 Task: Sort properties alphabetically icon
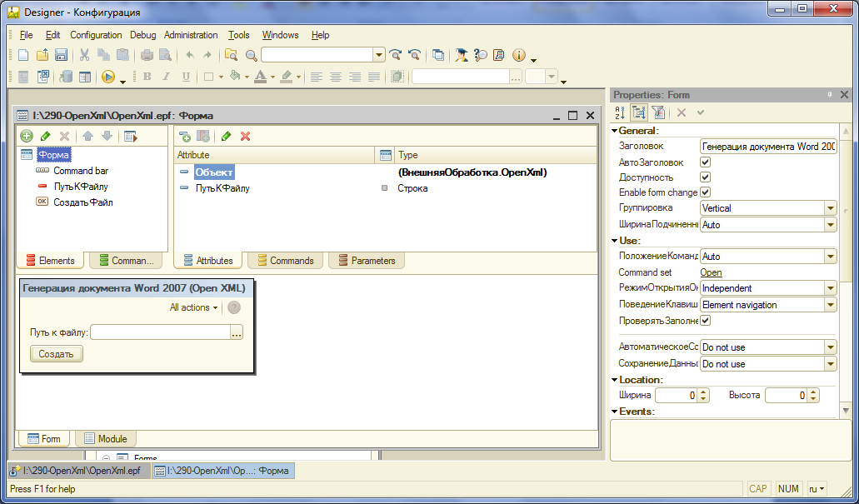(619, 112)
